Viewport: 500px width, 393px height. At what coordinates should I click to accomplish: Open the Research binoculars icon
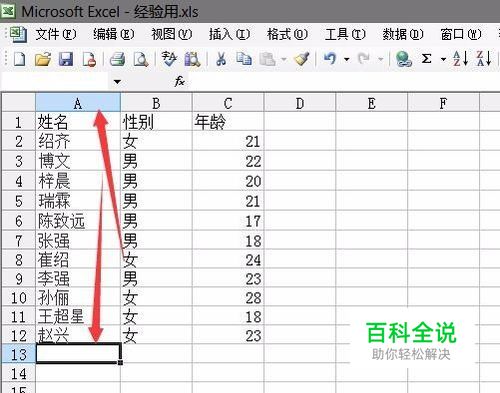click(x=192, y=59)
